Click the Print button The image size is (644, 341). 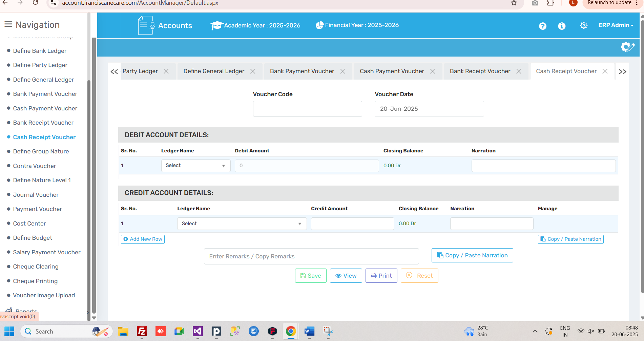pos(381,276)
